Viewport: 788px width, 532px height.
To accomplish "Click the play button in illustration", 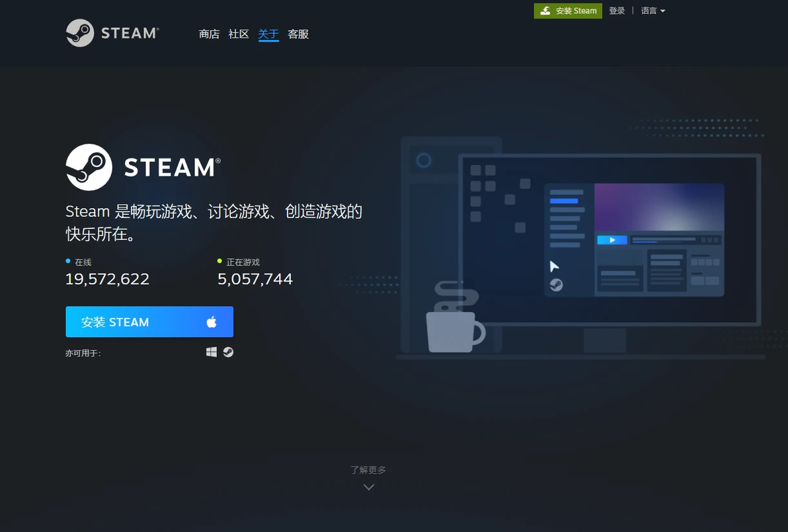I will point(612,240).
